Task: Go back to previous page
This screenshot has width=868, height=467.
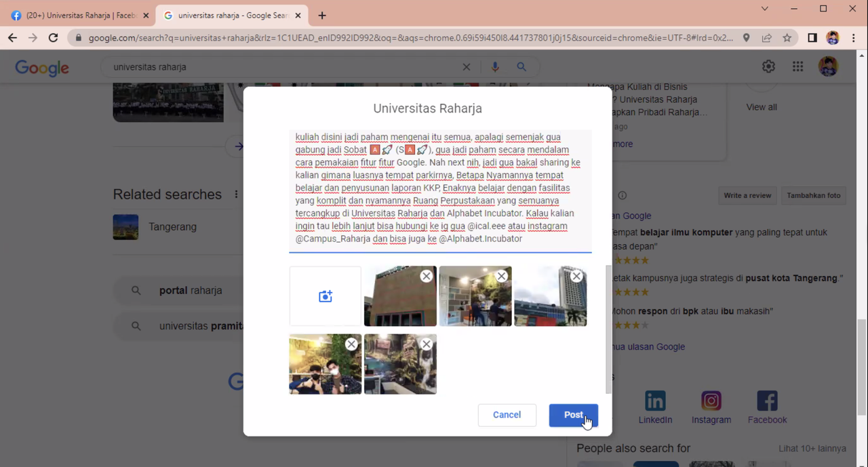Action: point(12,38)
